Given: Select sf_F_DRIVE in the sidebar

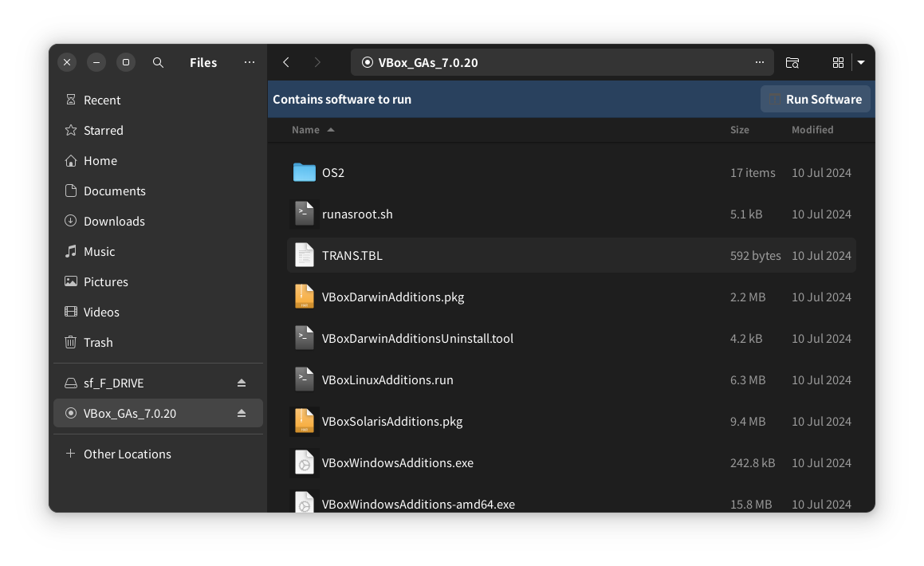Looking at the screenshot, I should click(158, 383).
